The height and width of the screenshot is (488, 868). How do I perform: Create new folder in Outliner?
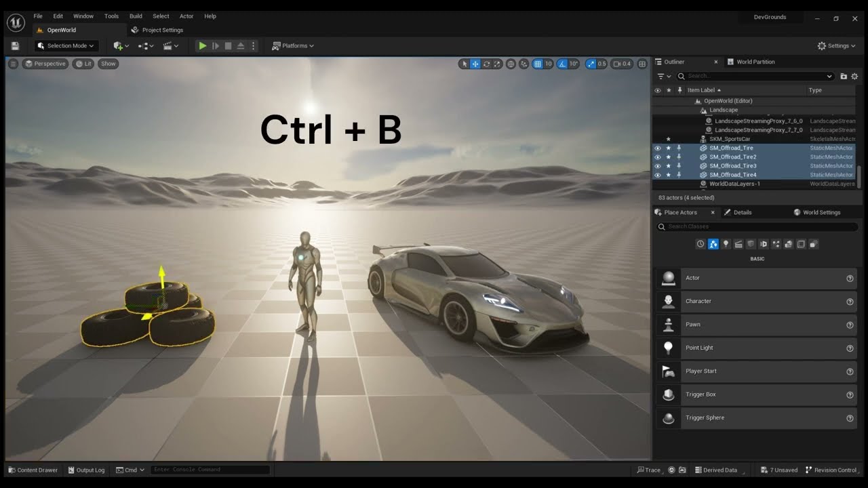(844, 76)
